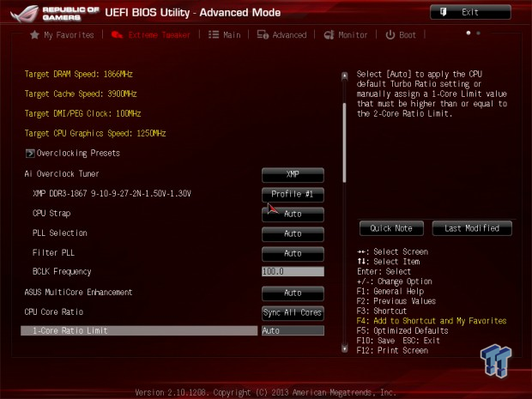The image size is (532, 399).
Task: Click Target DRAM Speed: 1866MHz text
Action: click(78, 74)
